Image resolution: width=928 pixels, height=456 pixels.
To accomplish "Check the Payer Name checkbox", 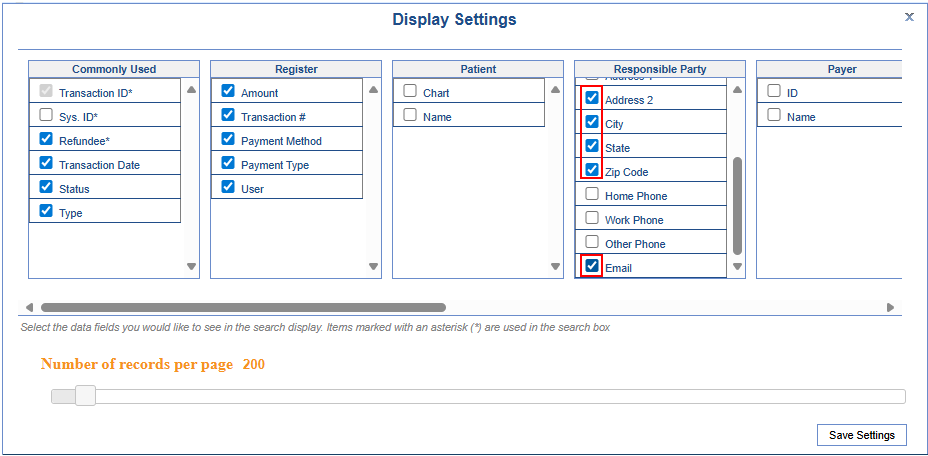I will tap(774, 115).
